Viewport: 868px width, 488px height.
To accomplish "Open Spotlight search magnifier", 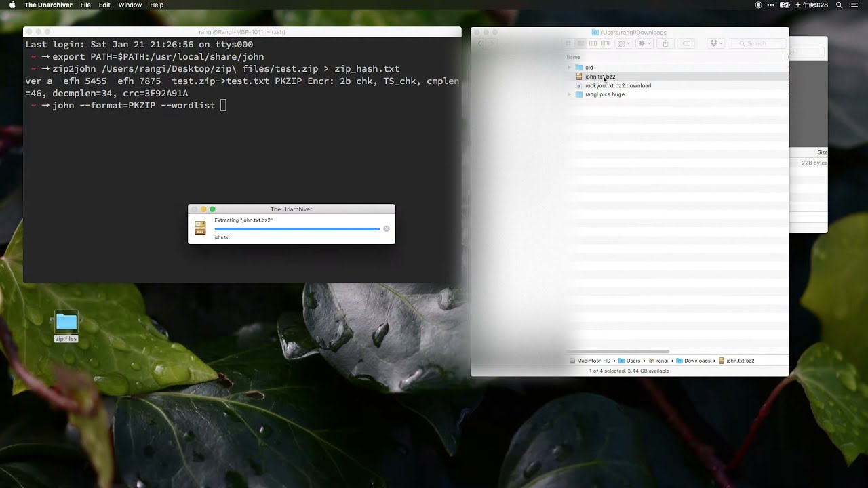I will click(840, 5).
